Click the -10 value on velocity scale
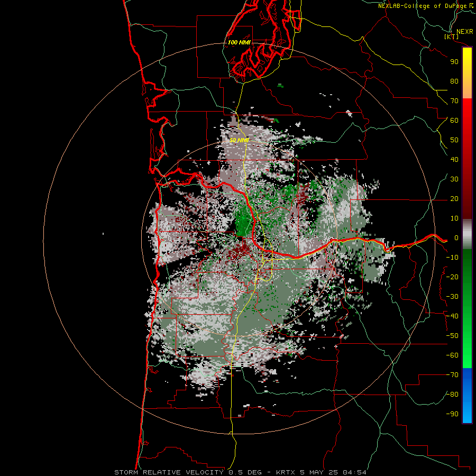 pyautogui.click(x=452, y=258)
